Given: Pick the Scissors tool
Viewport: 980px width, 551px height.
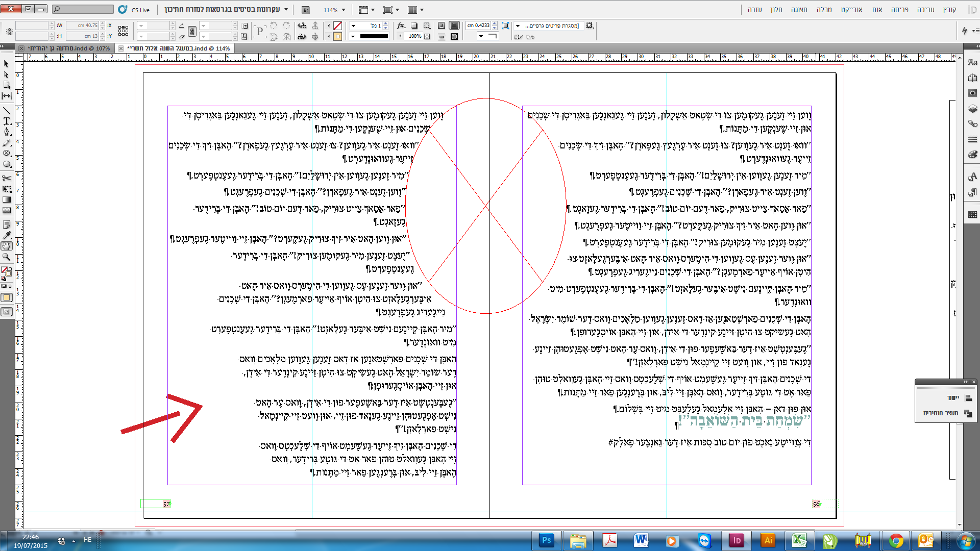Looking at the screenshot, I should 7,178.
